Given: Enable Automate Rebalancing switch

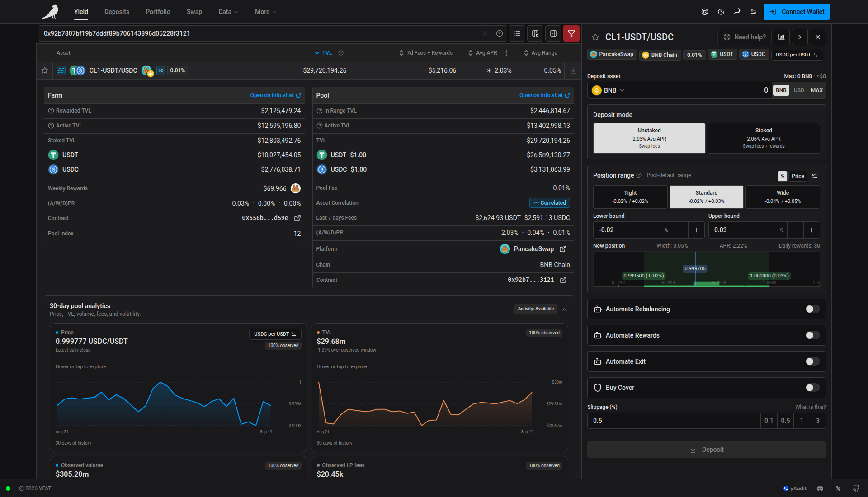Looking at the screenshot, I should [812, 309].
